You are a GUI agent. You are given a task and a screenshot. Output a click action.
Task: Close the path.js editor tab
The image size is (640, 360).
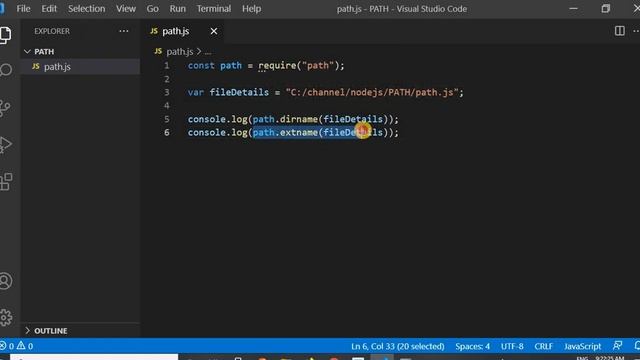[213, 31]
